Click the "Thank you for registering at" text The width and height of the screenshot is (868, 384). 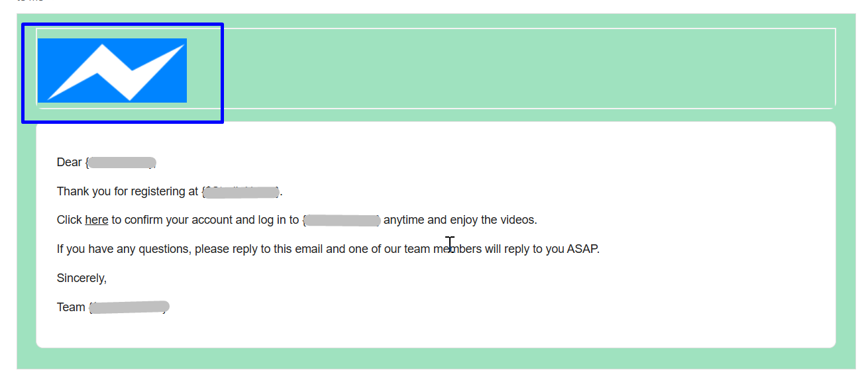click(127, 191)
